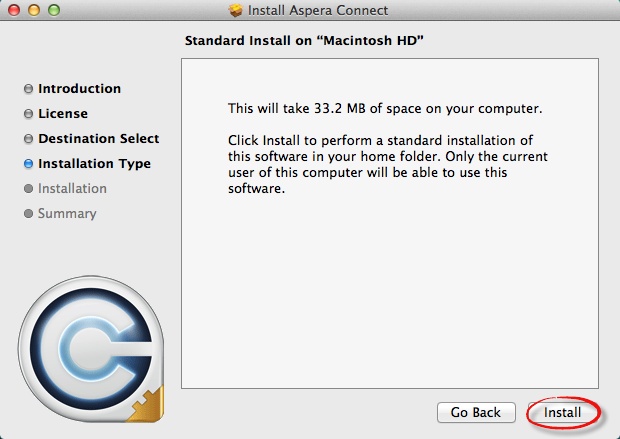Screen dimensions: 620x439
Task: Click the bullet dot beside License
Action: pyautogui.click(x=29, y=114)
